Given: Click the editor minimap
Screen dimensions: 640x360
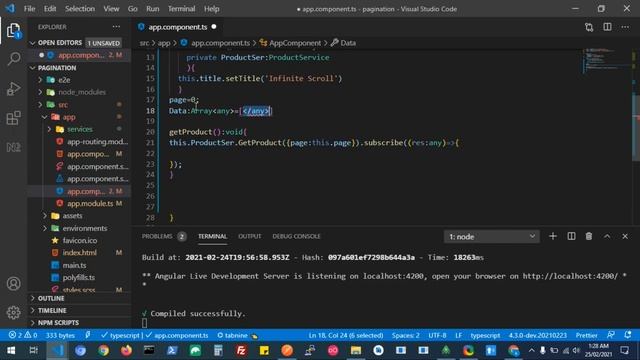Looking at the screenshot, I should click(608, 61).
